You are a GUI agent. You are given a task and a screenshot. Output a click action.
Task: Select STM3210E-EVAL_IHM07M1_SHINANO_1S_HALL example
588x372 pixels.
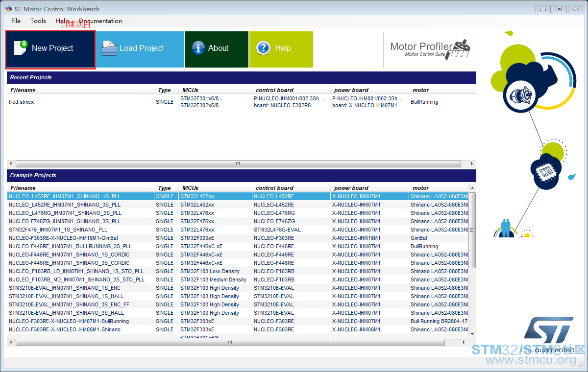[238, 296]
